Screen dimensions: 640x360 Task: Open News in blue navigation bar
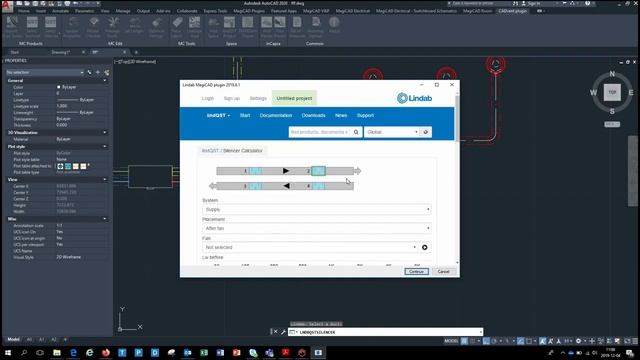point(341,116)
